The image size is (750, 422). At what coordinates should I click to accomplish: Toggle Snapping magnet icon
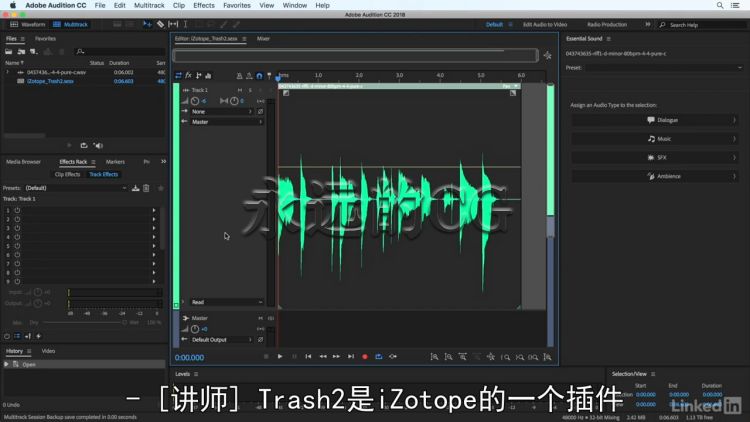(x=259, y=76)
